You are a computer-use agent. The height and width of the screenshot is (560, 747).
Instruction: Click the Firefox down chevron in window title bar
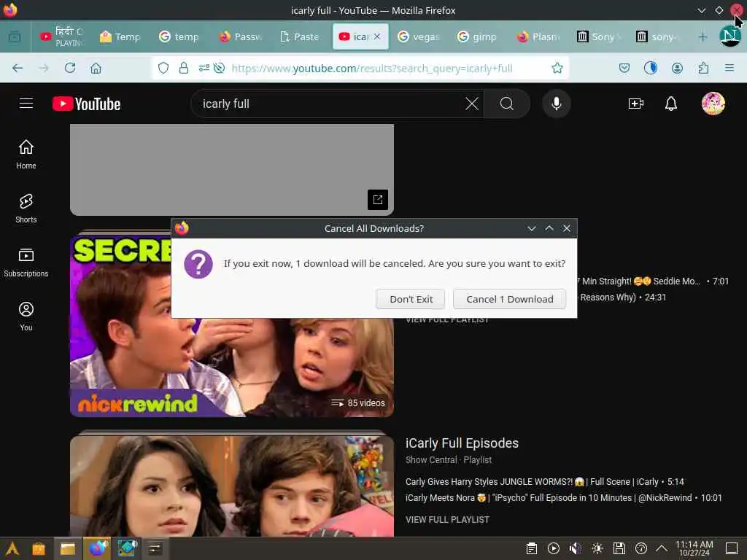[x=701, y=10]
